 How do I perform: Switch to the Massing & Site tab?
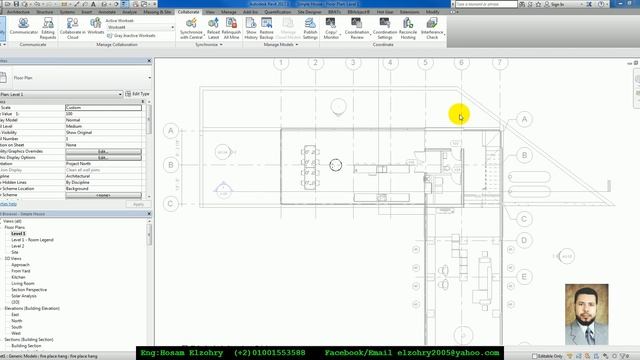157,12
